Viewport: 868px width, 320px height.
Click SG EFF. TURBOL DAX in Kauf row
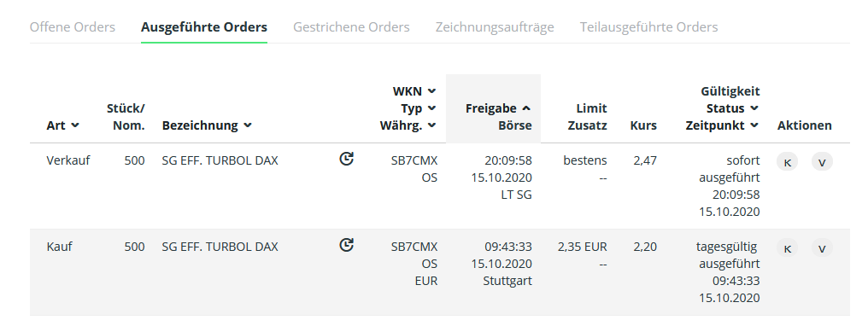[220, 247]
